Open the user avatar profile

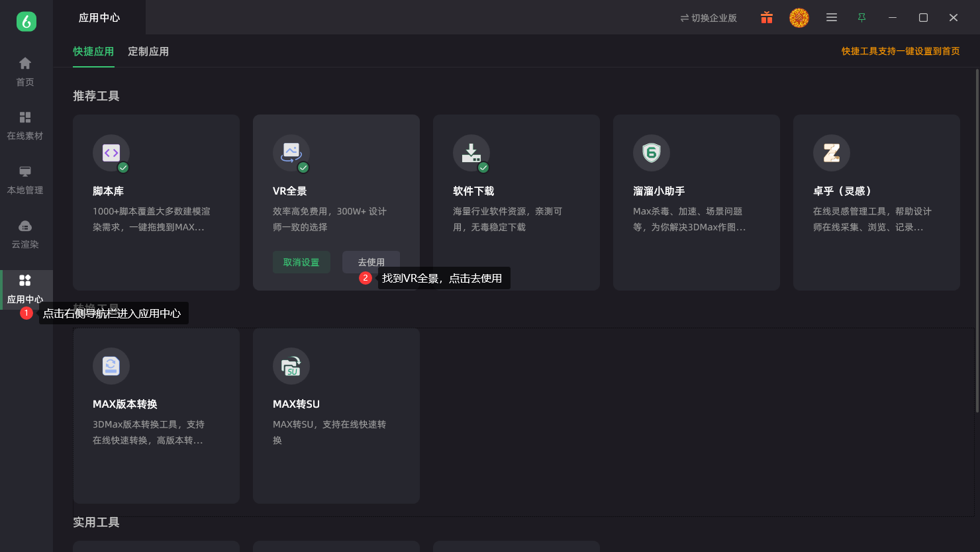tap(799, 18)
